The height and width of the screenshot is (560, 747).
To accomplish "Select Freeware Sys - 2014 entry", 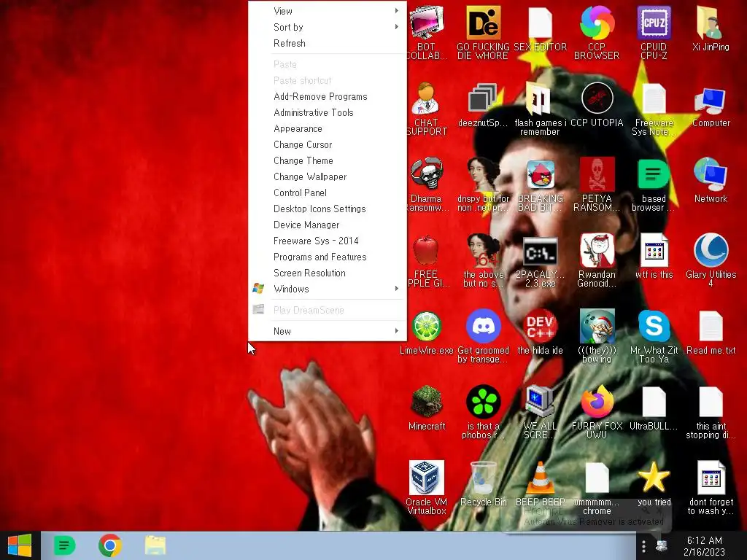I will 328,241.
